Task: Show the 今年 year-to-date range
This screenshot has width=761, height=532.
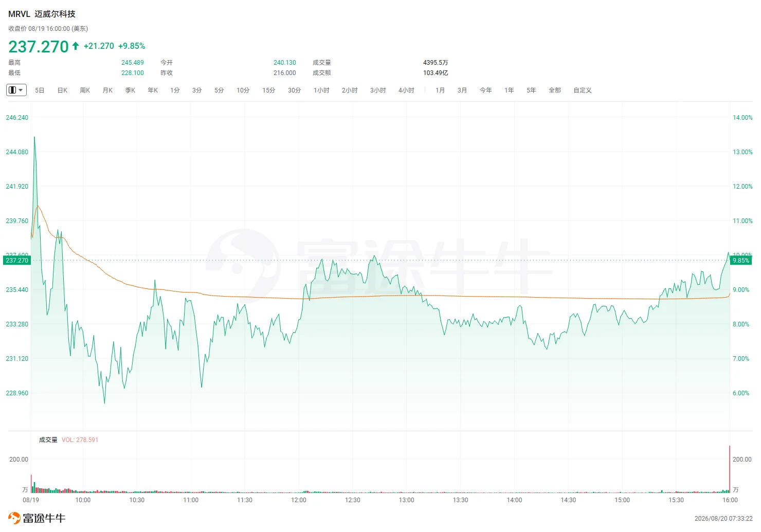Action: click(486, 90)
